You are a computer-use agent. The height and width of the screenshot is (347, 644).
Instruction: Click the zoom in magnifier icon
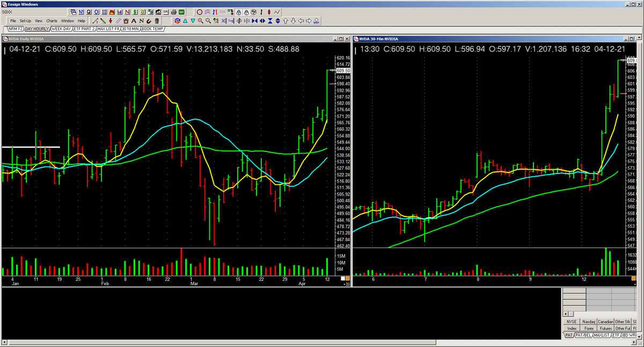pyautogui.click(x=200, y=21)
